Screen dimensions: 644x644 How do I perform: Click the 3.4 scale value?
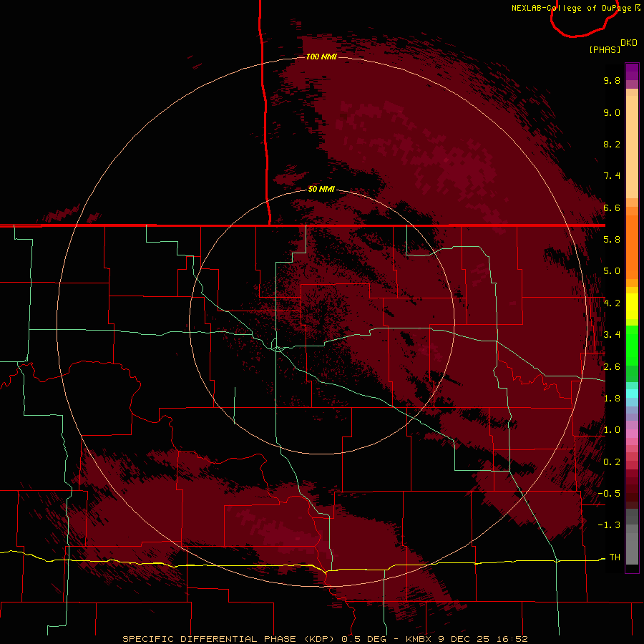pyautogui.click(x=612, y=335)
